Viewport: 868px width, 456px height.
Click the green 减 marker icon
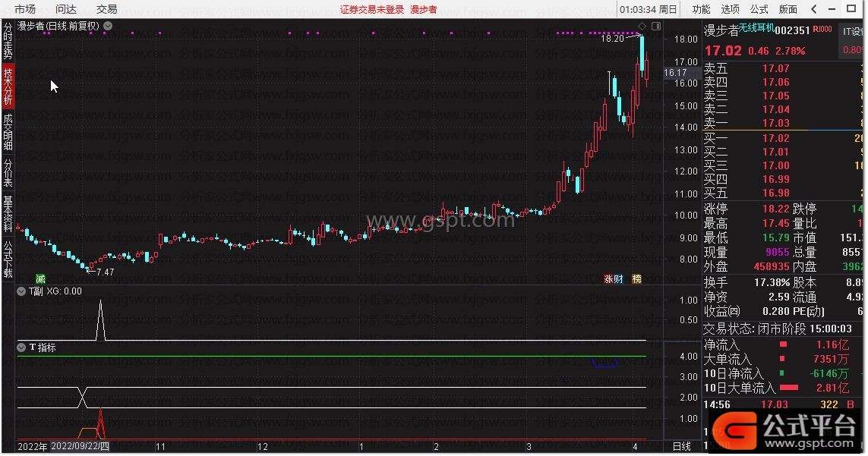point(40,279)
